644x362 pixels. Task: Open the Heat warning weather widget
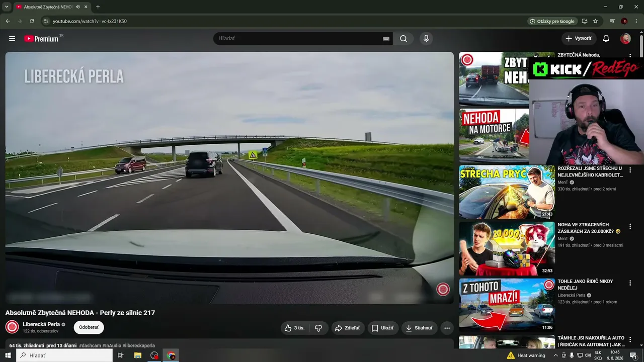coord(526,355)
